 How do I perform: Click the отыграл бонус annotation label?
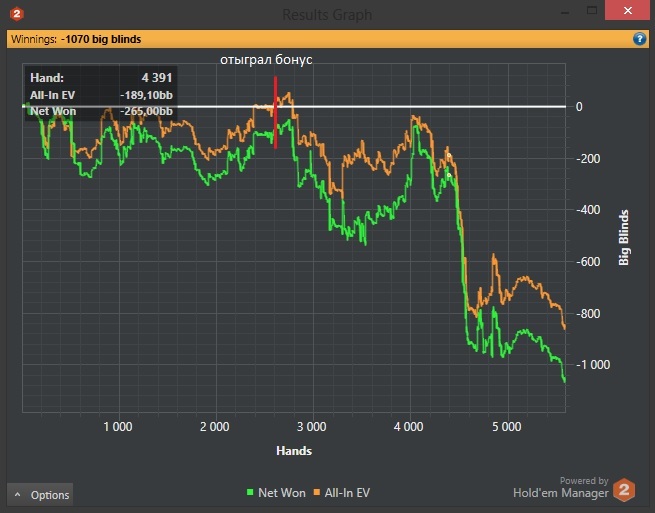[266, 60]
